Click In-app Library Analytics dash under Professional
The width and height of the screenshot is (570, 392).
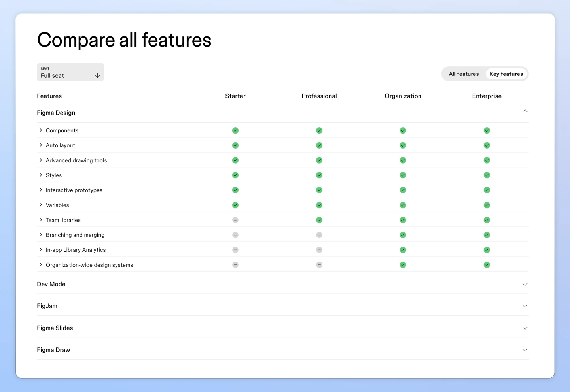(x=319, y=250)
